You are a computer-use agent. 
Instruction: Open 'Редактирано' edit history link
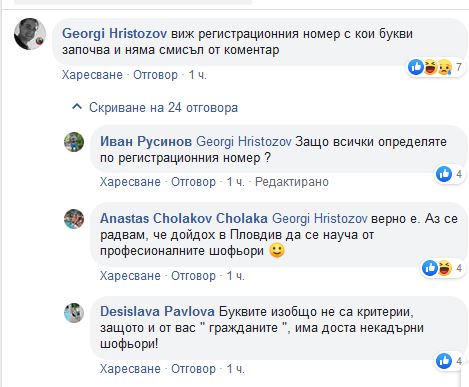coord(292,182)
